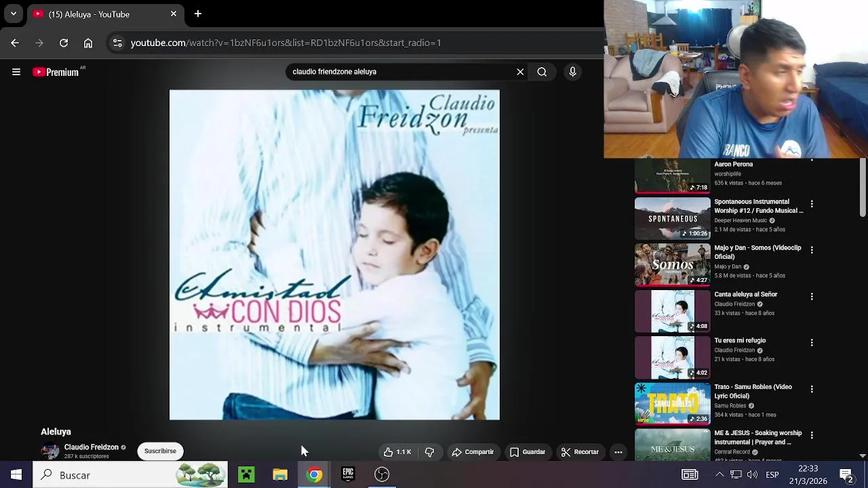Viewport: 868px width, 488px height.
Task: Open options for Tu eres mi refugio
Action: click(x=812, y=342)
